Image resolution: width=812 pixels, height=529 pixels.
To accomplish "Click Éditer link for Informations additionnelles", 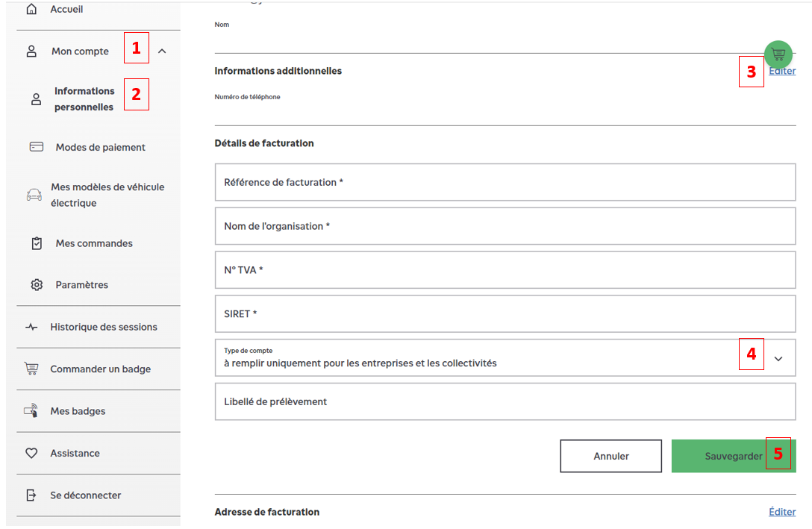I will point(782,72).
